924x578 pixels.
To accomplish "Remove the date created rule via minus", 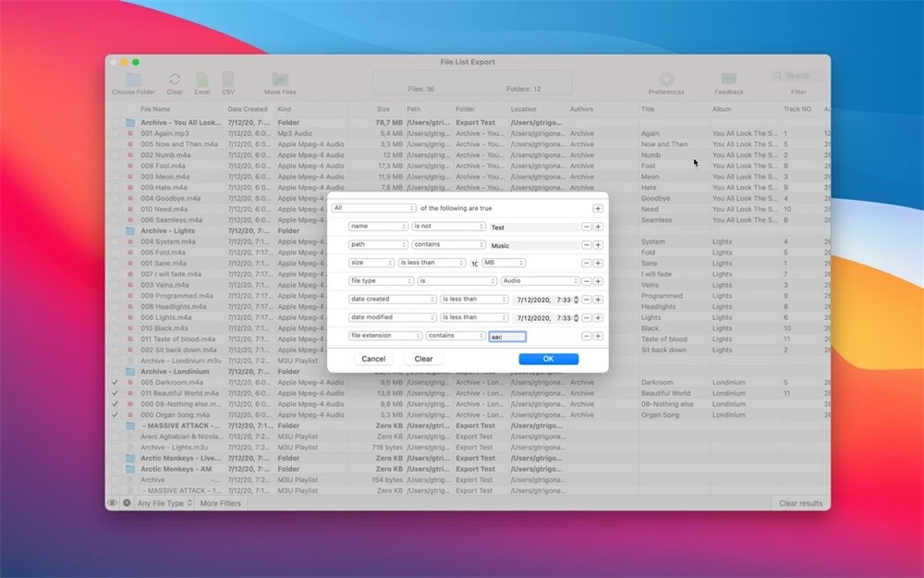I will [587, 300].
